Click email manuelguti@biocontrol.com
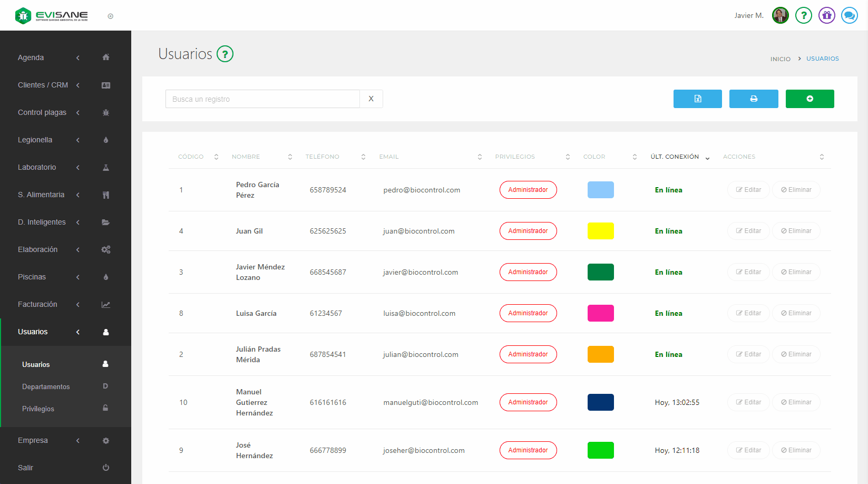Image resolution: width=868 pixels, height=484 pixels. 431,402
